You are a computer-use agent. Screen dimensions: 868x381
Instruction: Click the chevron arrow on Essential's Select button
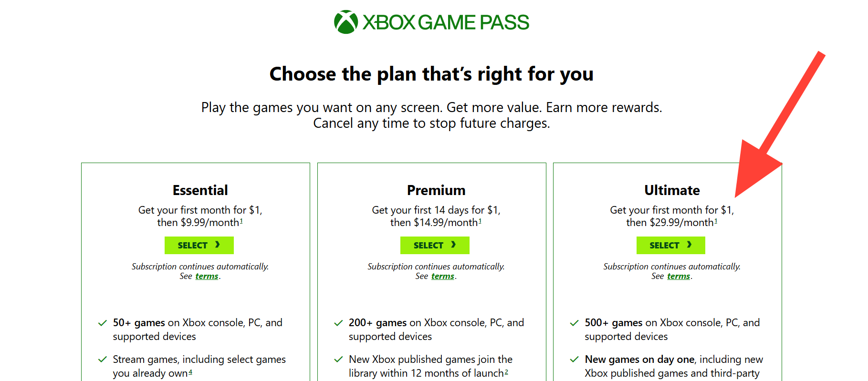pos(218,245)
